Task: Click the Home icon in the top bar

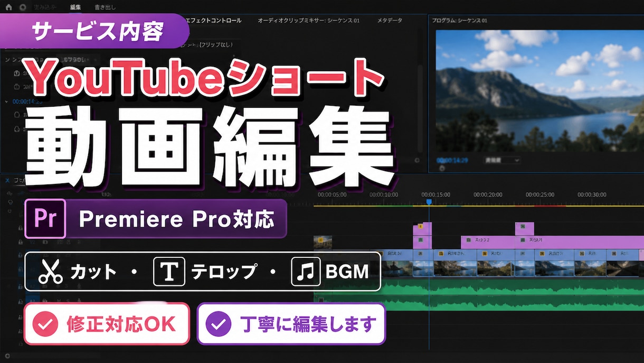Action: 8,7
